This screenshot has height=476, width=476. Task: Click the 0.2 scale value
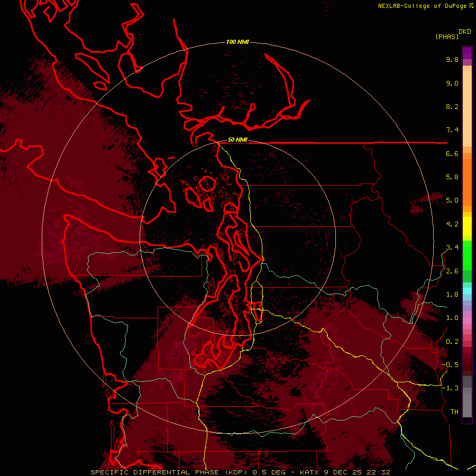[452, 342]
